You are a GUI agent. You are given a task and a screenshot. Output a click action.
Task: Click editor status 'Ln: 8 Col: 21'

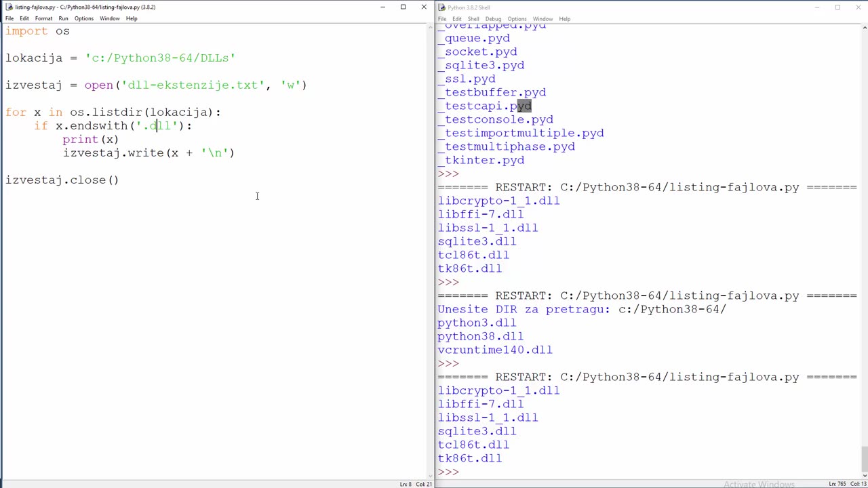click(416, 484)
